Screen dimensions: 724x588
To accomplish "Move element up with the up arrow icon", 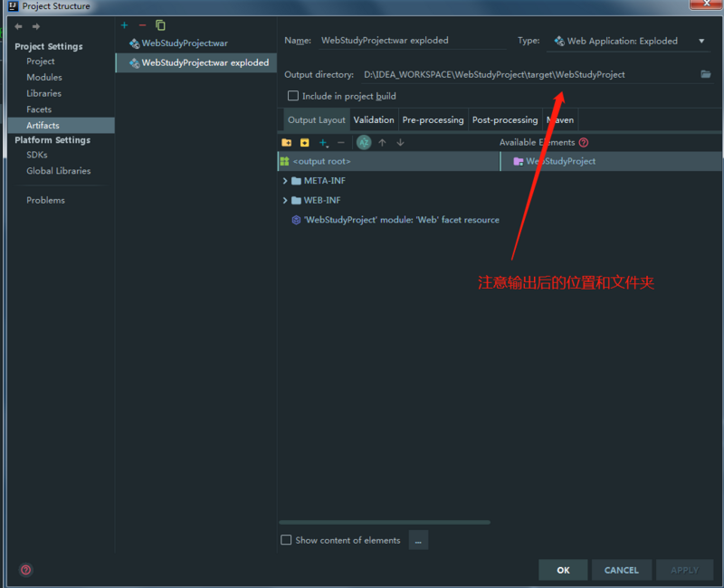I will (383, 142).
